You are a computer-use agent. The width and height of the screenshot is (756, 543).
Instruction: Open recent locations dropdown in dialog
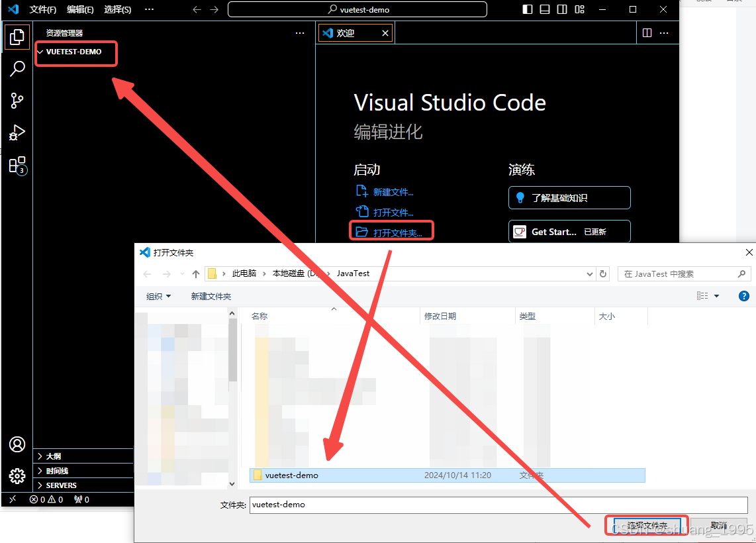click(182, 274)
